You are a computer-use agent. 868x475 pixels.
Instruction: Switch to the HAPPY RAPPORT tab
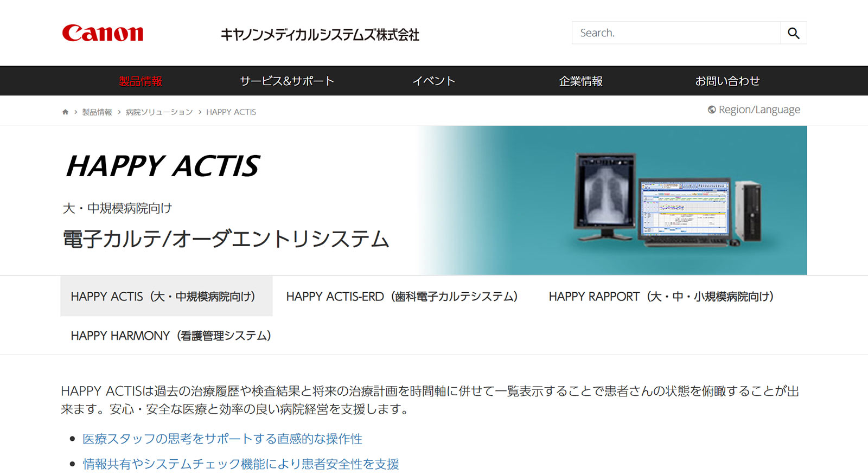[x=661, y=296]
